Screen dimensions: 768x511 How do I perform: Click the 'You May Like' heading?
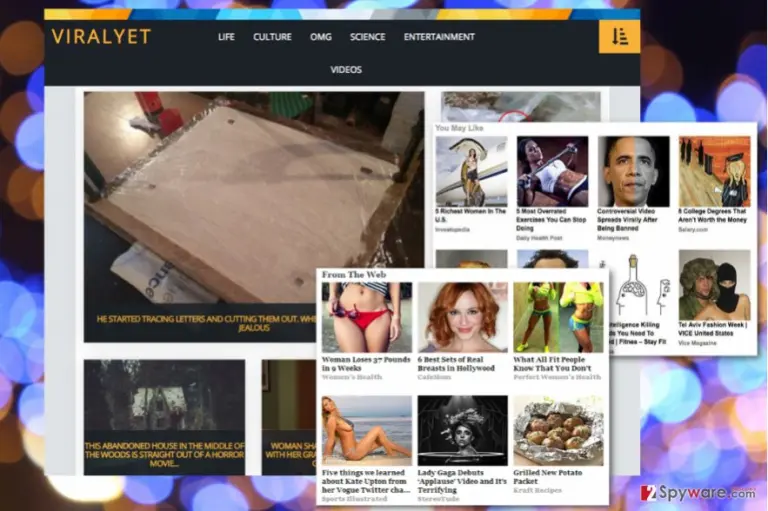click(459, 128)
